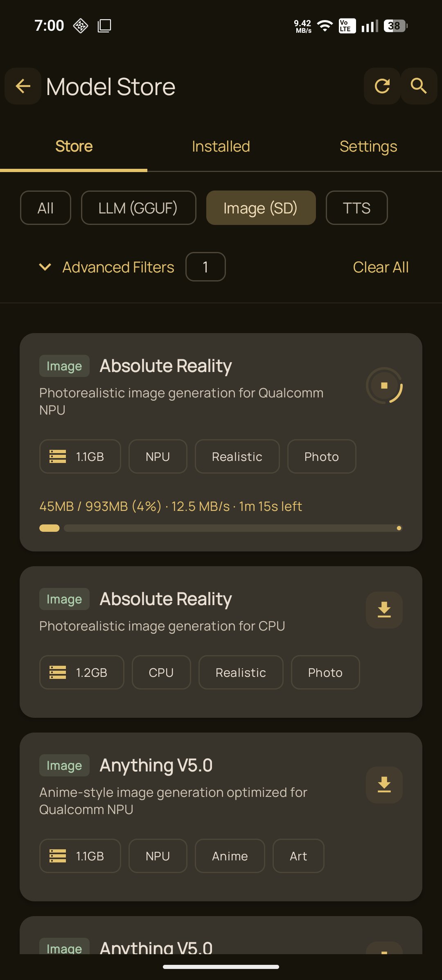Refresh the model store list

point(382,86)
